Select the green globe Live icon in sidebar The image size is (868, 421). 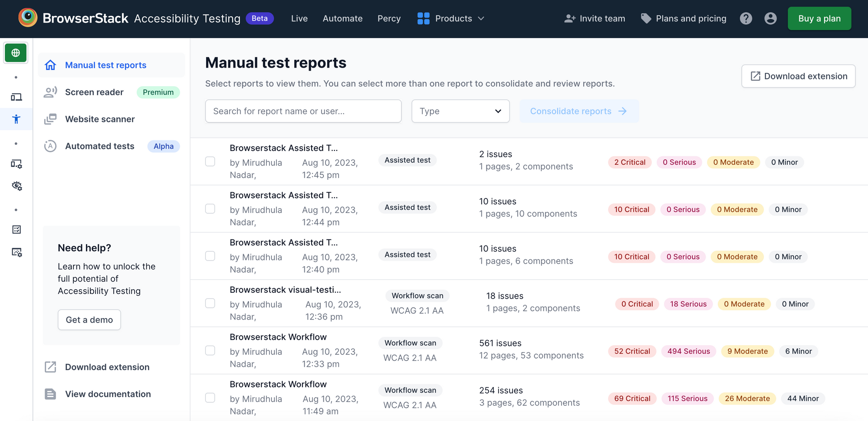pyautogui.click(x=16, y=52)
